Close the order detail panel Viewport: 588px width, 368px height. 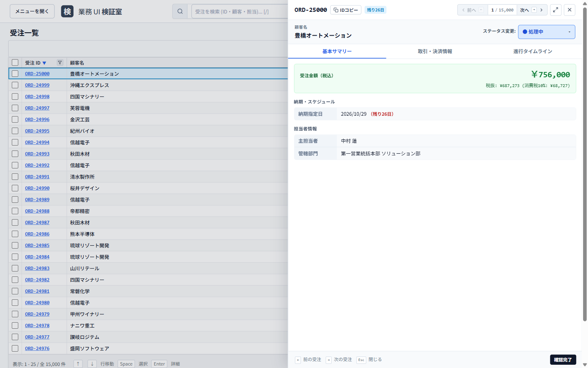(570, 10)
